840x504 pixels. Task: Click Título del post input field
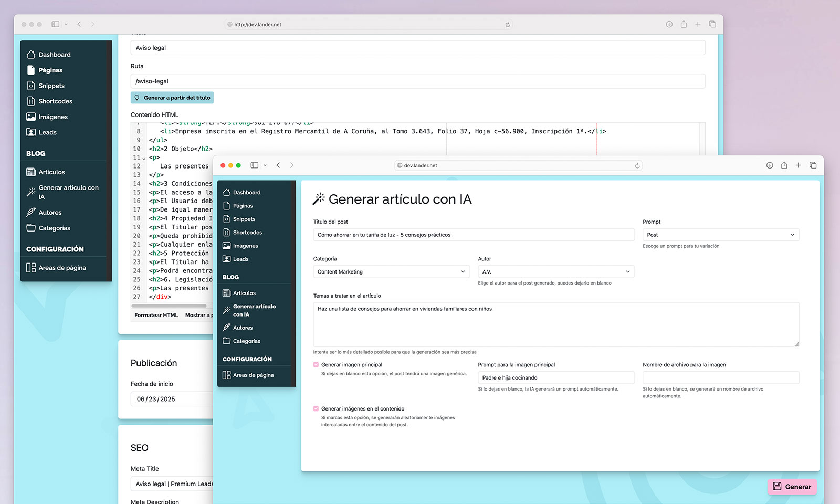pos(474,235)
